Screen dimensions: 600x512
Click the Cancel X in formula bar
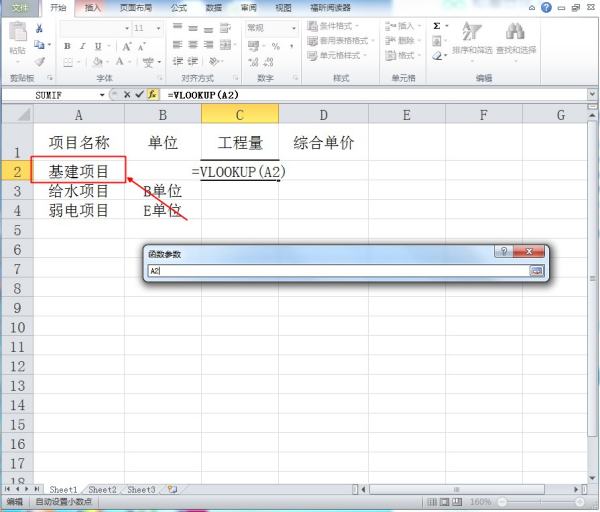127,94
